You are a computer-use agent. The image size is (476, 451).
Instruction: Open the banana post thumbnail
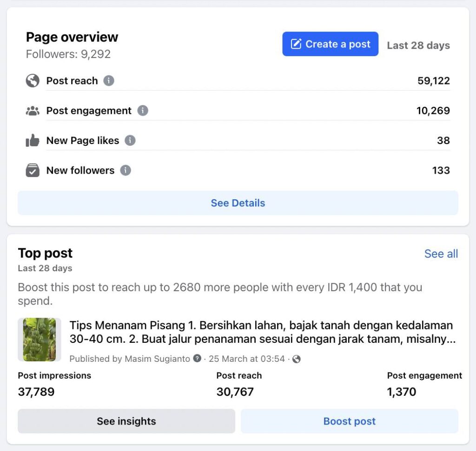point(40,340)
